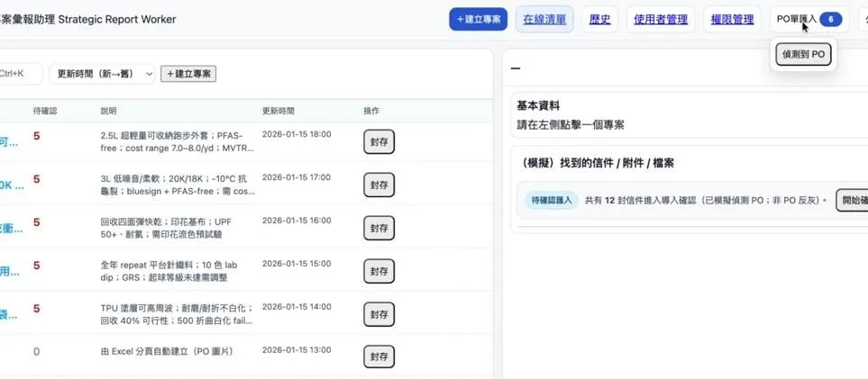Click the 更新時間 column header
Image resolution: width=868 pixels, height=379 pixels.
(x=278, y=111)
